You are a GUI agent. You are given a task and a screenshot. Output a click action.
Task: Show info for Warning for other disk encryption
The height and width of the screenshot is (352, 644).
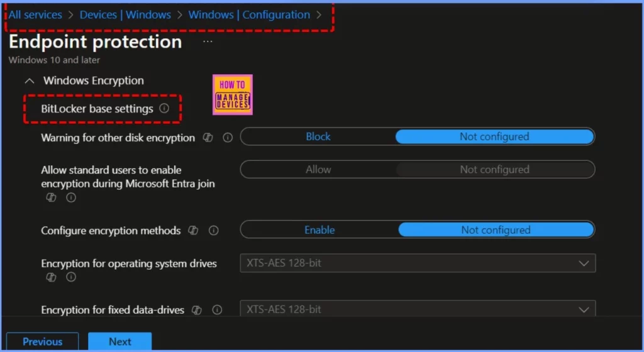coord(228,138)
